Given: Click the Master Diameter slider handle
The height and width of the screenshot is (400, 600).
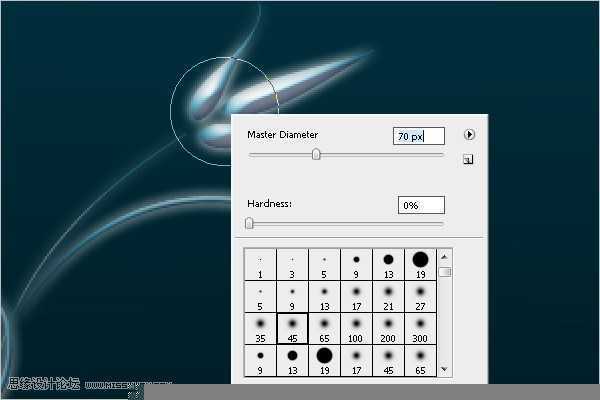Looking at the screenshot, I should tap(316, 155).
